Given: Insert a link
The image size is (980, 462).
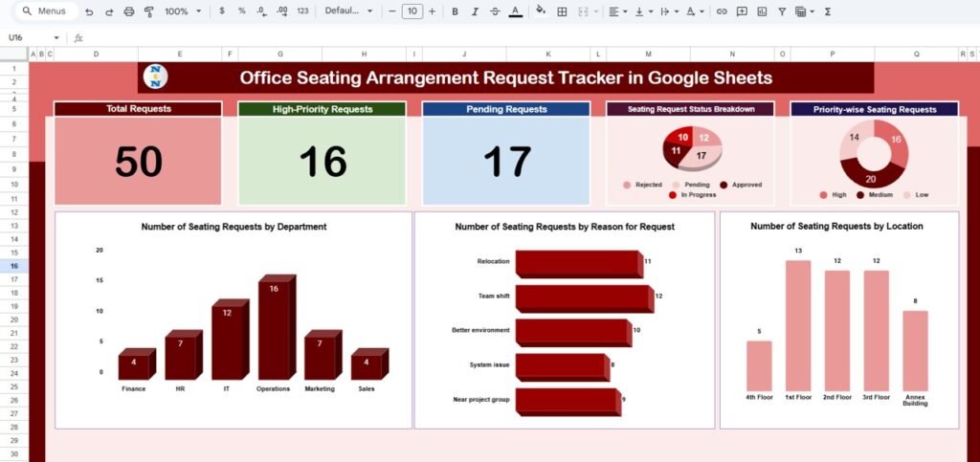Looking at the screenshot, I should point(722,11).
